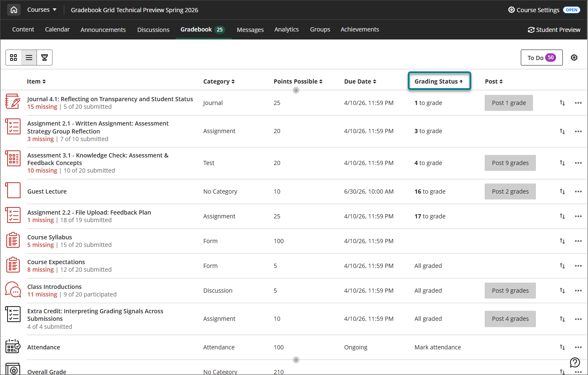Sort by Category column
This screenshot has width=588, height=375.
[219, 81]
